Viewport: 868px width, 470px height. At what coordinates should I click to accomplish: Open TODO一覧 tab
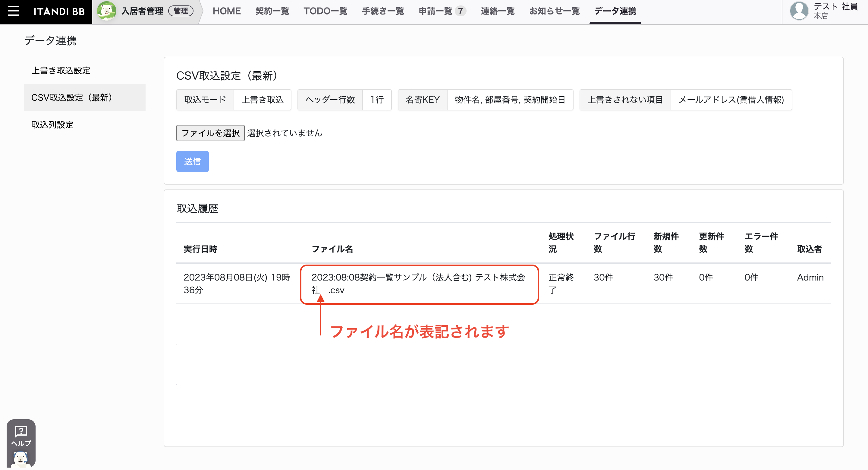325,11
